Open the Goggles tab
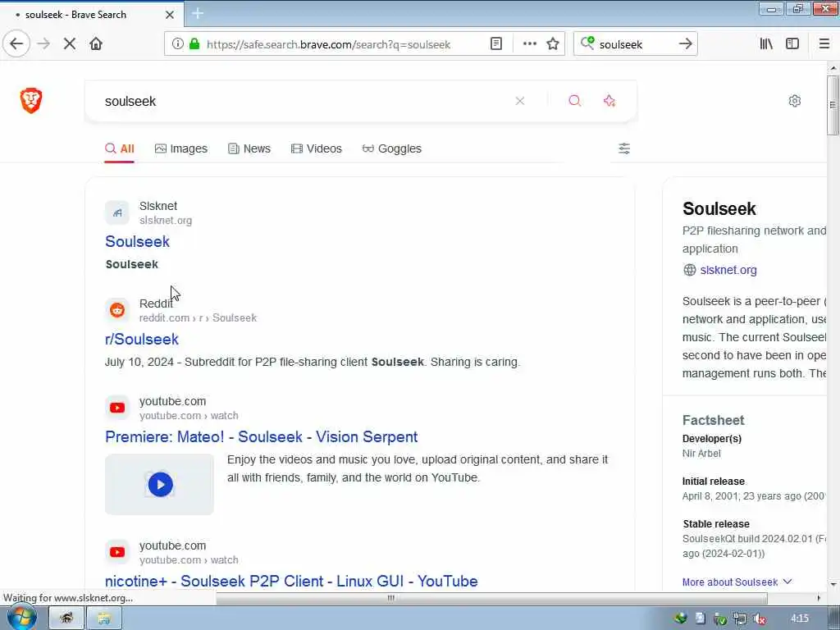This screenshot has width=840, height=630. (391, 148)
